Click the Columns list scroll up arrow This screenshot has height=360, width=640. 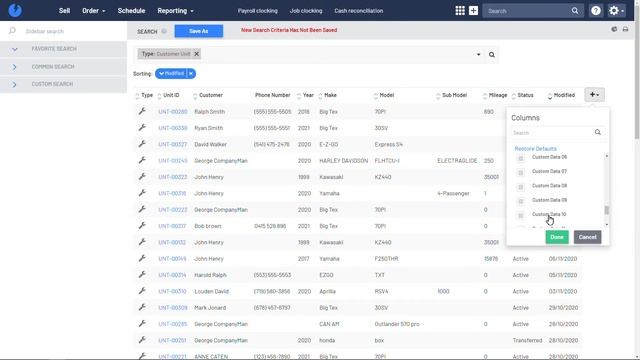pos(607,156)
